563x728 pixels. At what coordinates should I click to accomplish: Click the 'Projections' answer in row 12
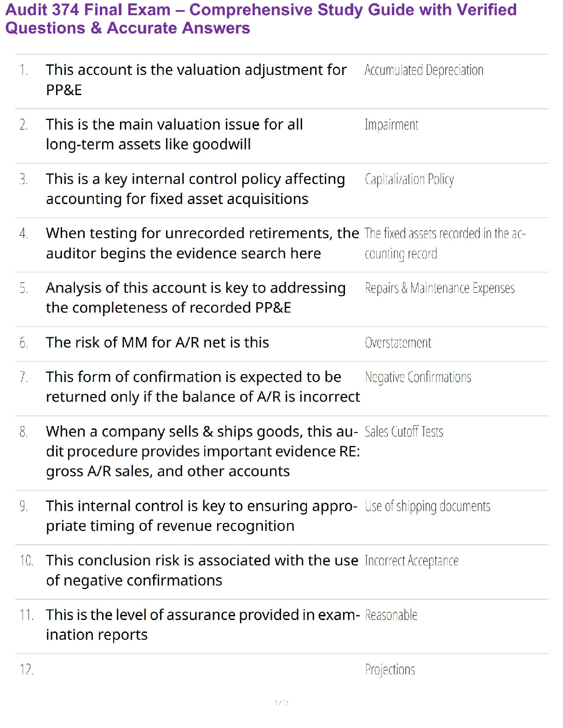pos(390,670)
